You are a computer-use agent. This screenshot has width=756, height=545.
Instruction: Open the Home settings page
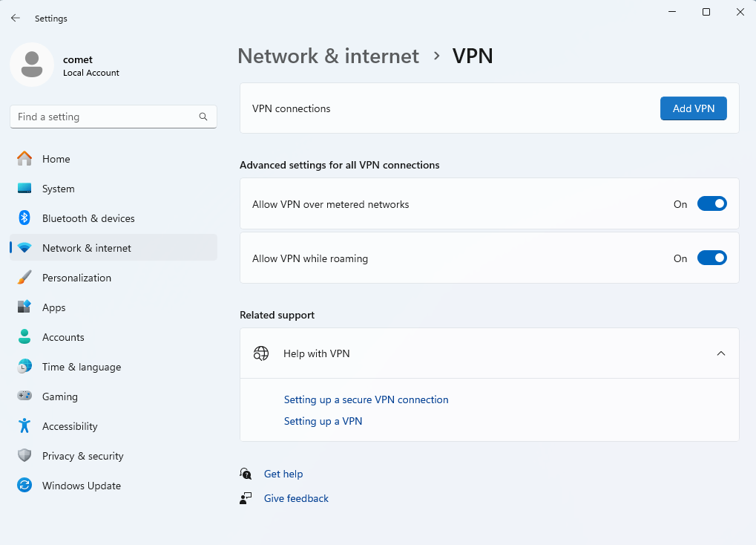coord(114,158)
